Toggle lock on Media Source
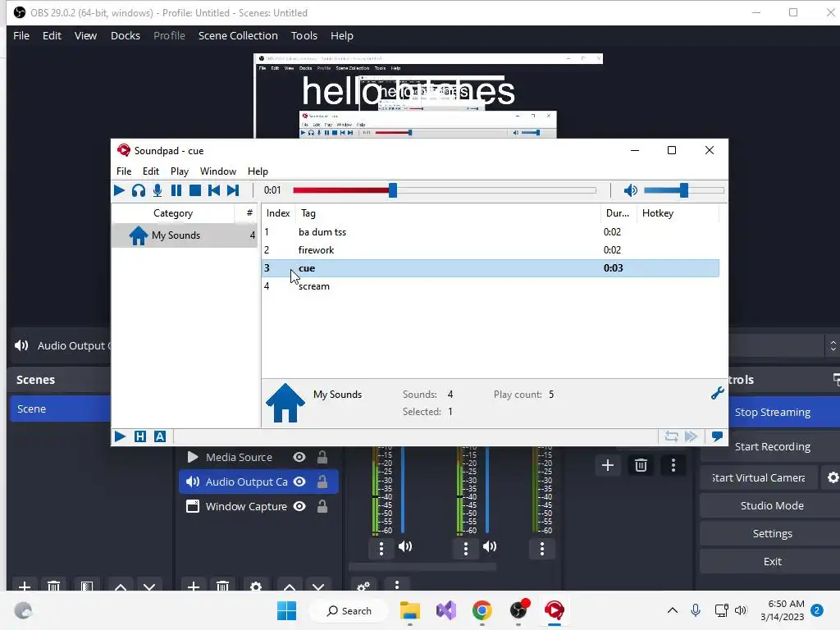840x630 pixels. [322, 457]
